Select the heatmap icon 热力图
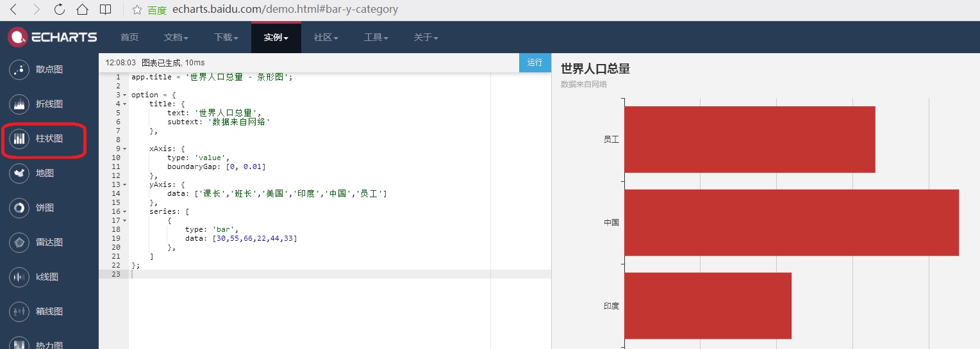Viewport: 980px width, 349px height. tap(20, 343)
